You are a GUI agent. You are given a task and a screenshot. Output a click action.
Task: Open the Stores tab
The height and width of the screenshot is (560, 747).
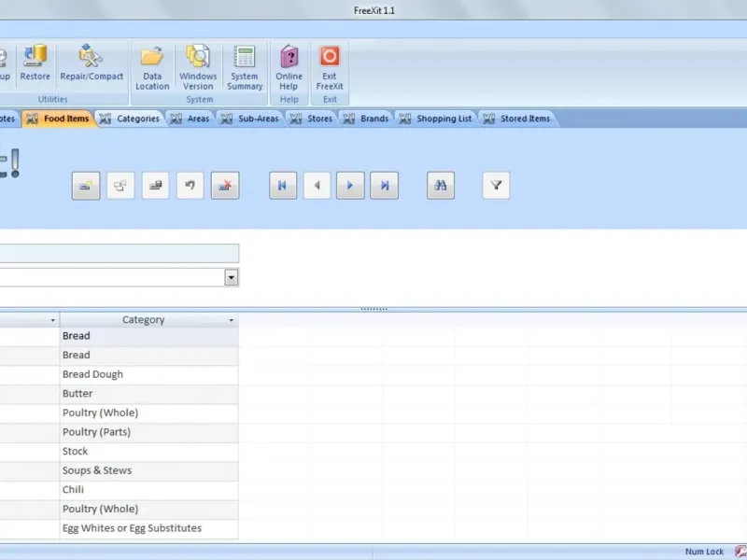(312, 119)
